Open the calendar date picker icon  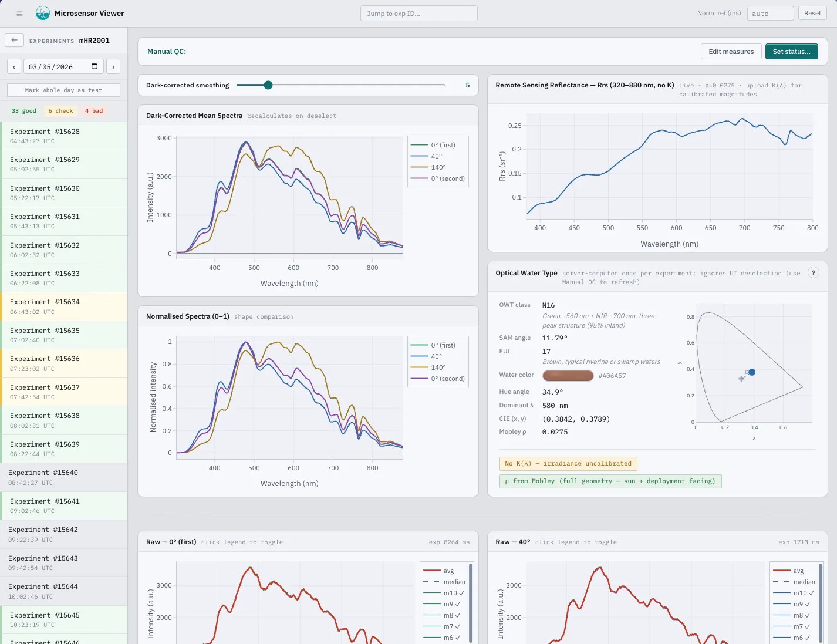point(95,66)
